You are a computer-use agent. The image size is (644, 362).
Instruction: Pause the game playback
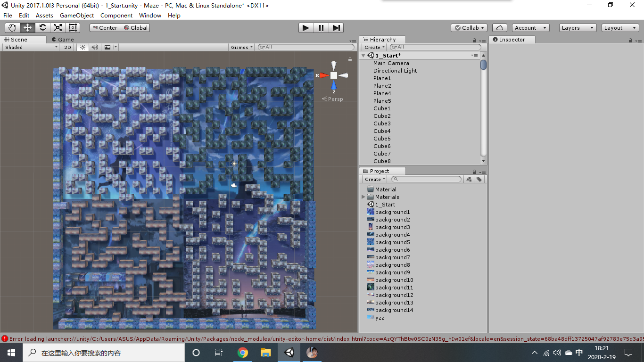(x=321, y=28)
